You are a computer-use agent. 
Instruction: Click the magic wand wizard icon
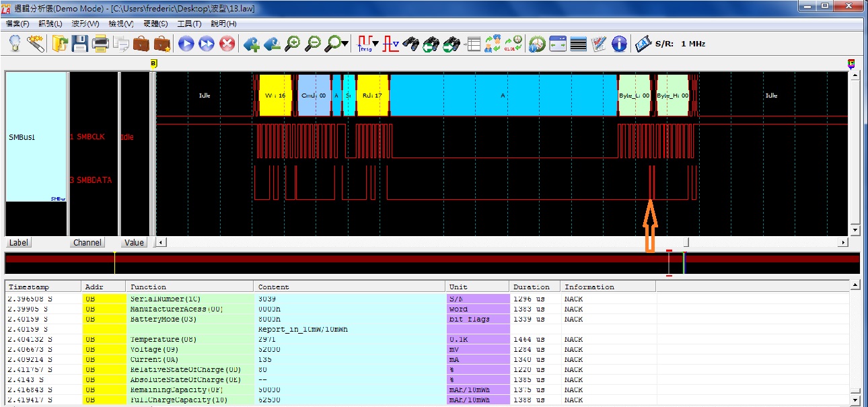pos(36,44)
